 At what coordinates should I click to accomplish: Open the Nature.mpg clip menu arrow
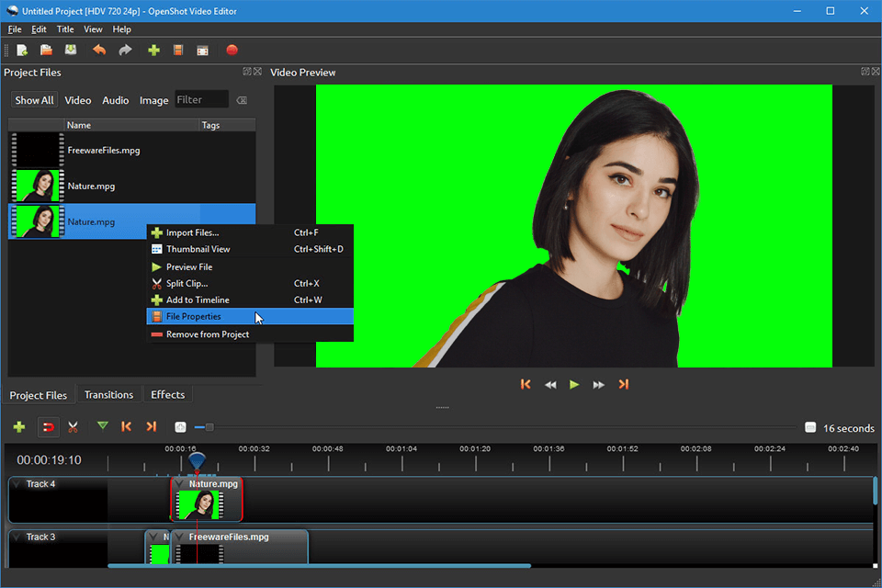[179, 484]
